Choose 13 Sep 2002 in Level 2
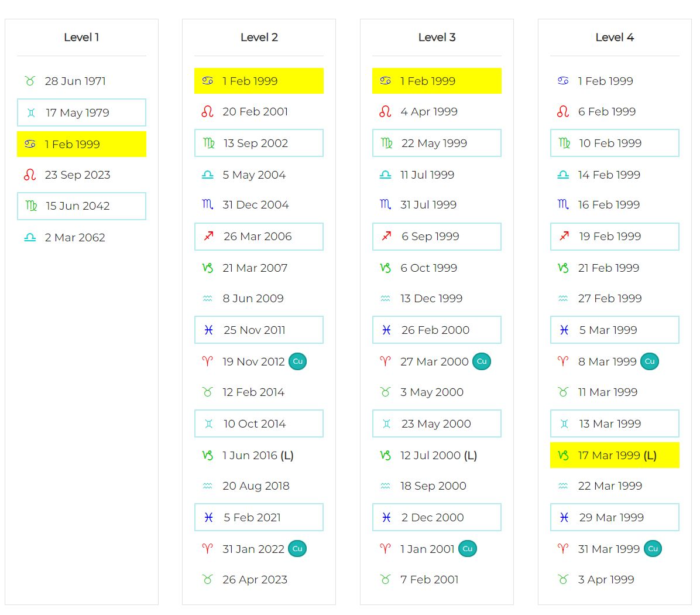Screen dimensions: 700x615 [x=259, y=143]
